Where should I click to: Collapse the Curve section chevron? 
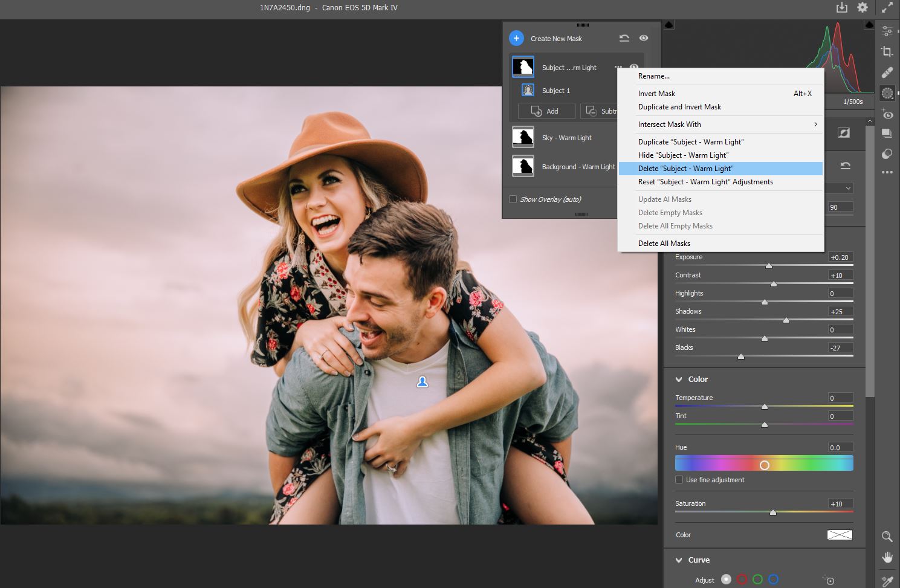(x=679, y=560)
